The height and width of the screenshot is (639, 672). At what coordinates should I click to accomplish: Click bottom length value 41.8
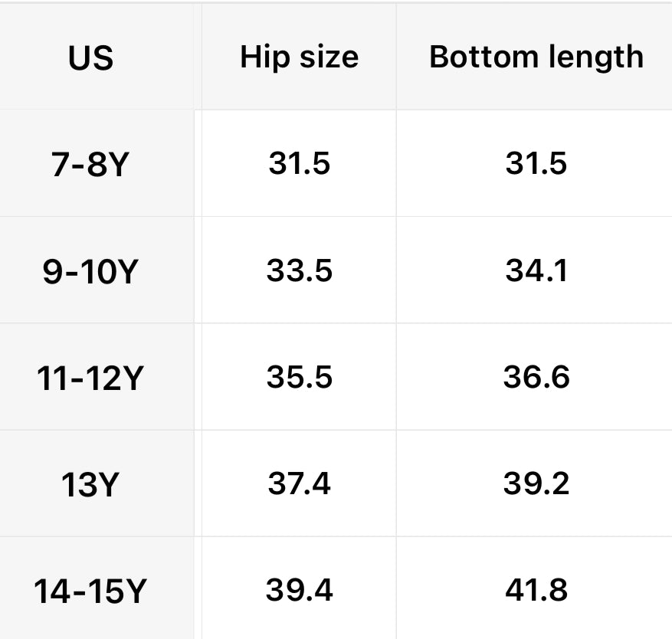click(536, 590)
